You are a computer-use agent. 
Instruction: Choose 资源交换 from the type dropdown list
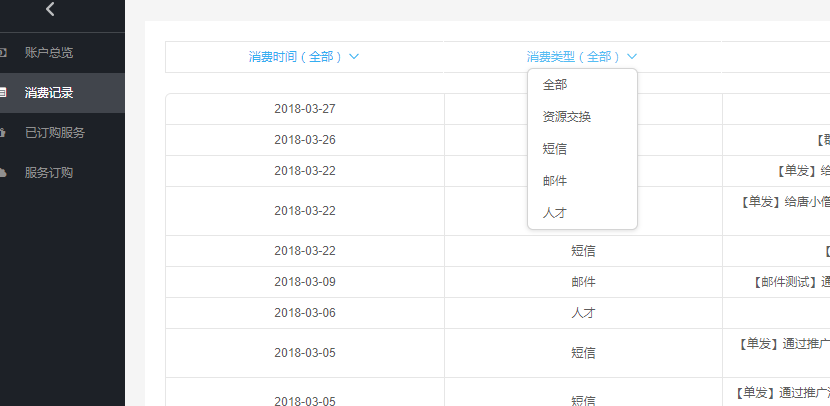point(567,117)
